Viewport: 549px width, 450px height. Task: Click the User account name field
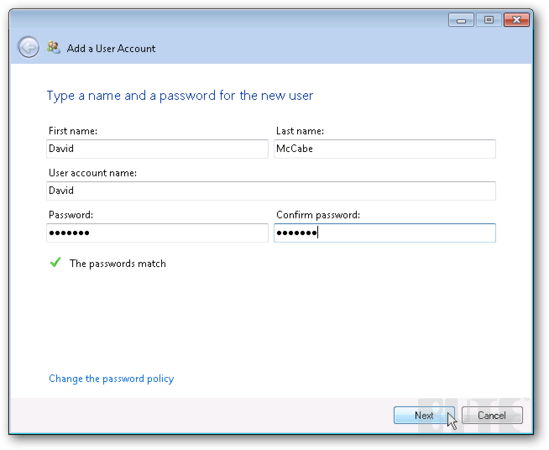point(271,191)
